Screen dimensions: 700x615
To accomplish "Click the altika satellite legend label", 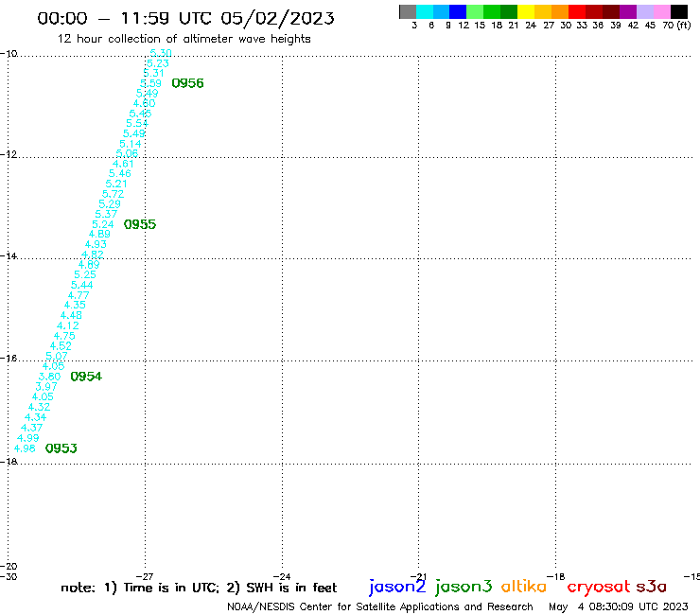I will pos(524,586).
